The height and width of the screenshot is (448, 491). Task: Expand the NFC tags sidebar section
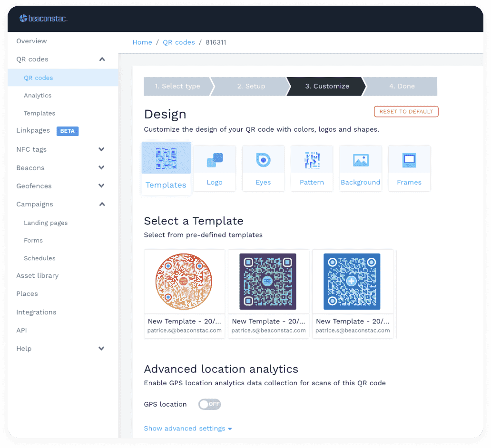[x=101, y=149]
